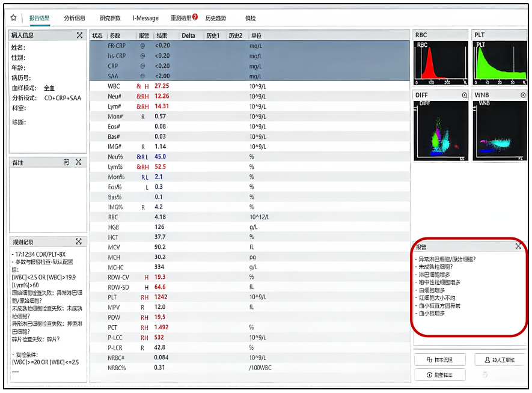Select the P-LCC row with 532

(249, 337)
